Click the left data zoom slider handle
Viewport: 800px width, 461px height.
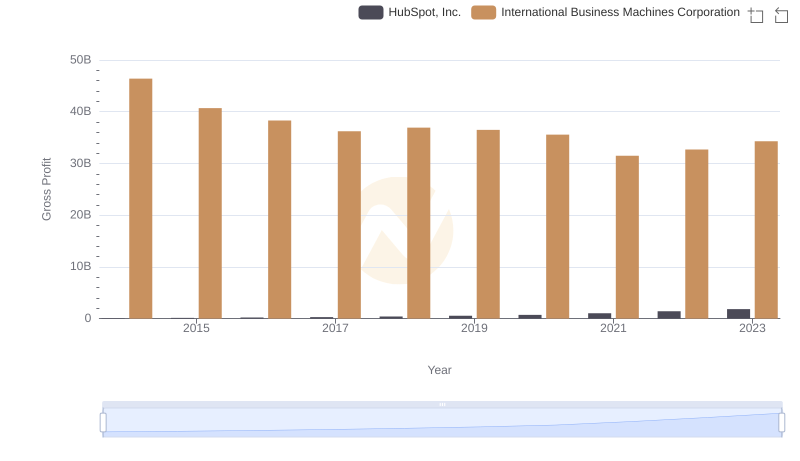[103, 423]
